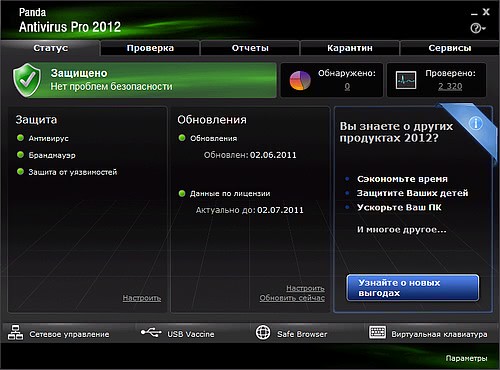Click the network management icon
The width and height of the screenshot is (500, 370).
pos(15,333)
